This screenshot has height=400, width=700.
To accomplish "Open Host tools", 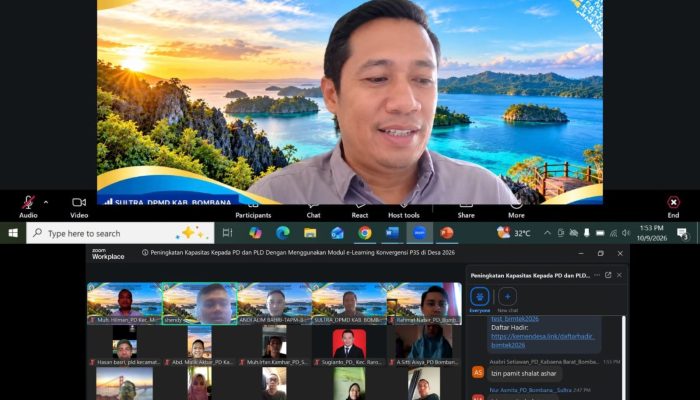I will [404, 212].
